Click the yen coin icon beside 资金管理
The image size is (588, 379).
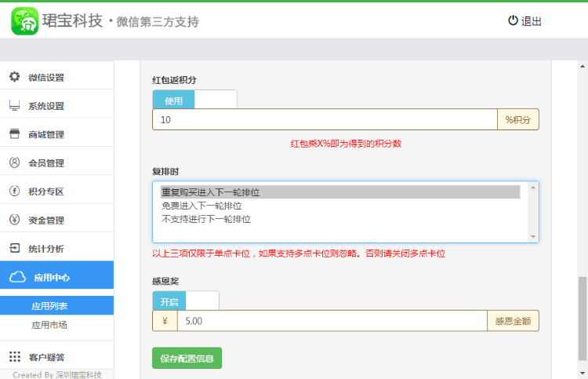(x=15, y=220)
